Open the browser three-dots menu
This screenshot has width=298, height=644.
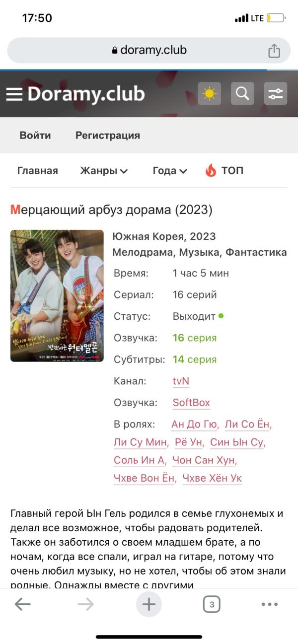pyautogui.click(x=269, y=604)
